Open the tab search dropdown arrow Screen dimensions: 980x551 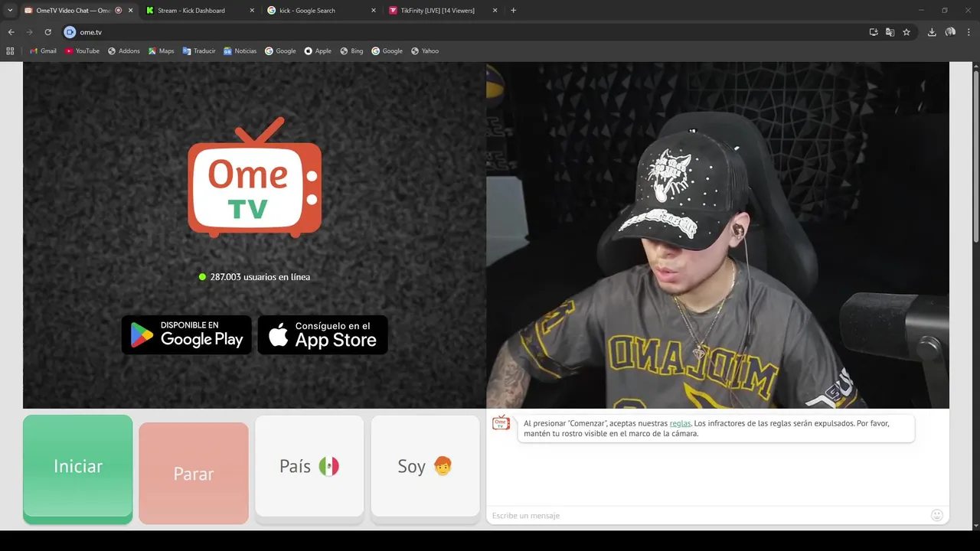tap(10, 11)
